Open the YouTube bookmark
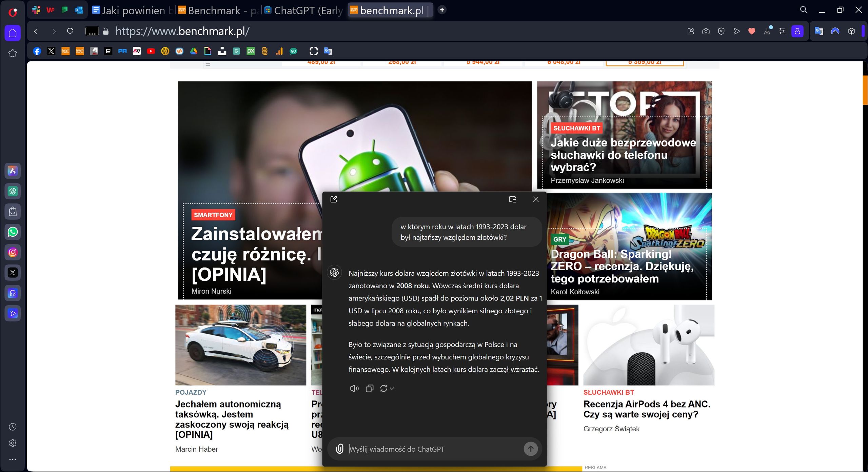Screen dimensions: 868x472 coord(151,51)
